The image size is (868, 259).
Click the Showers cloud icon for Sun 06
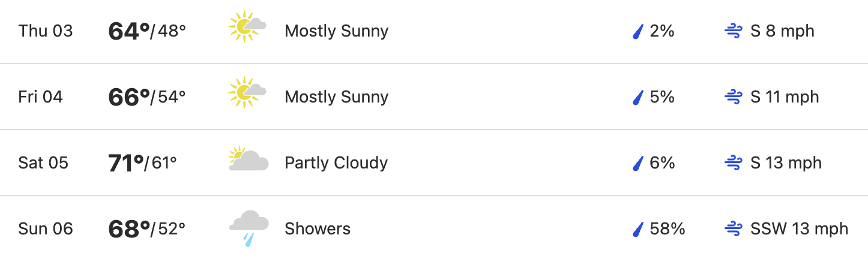(248, 228)
